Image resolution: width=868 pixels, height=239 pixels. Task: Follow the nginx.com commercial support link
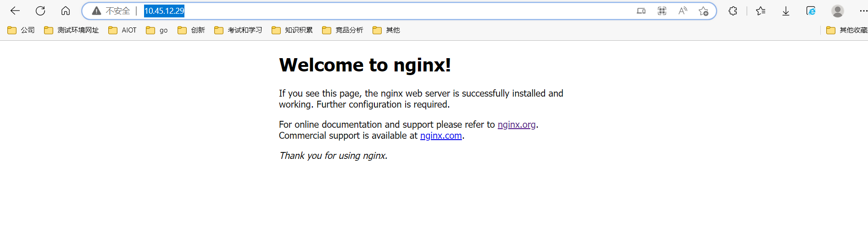441,136
